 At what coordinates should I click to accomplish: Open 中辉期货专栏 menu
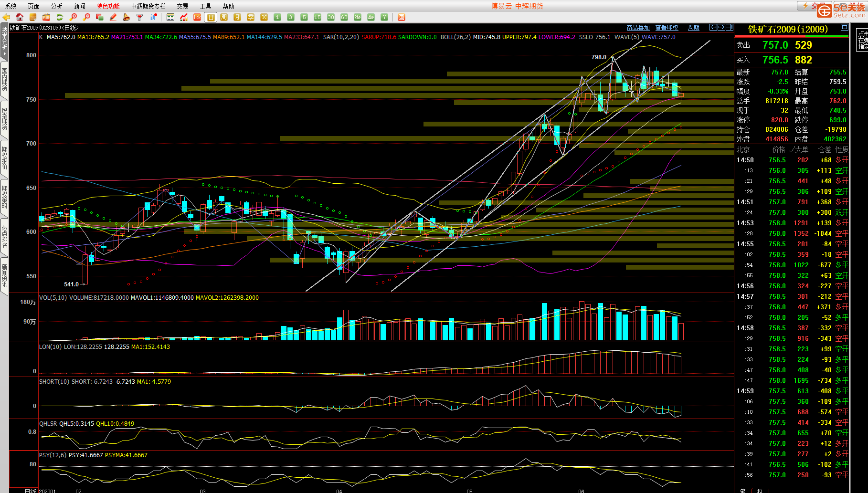click(148, 6)
